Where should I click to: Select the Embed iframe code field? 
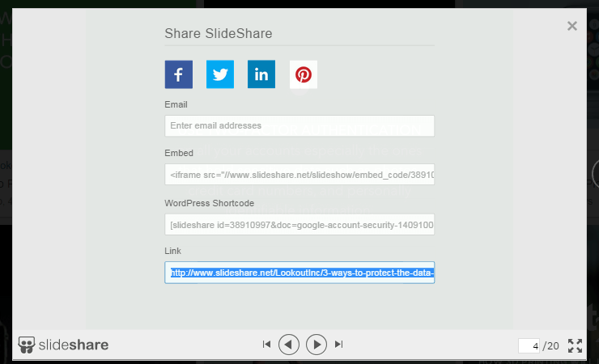click(299, 175)
